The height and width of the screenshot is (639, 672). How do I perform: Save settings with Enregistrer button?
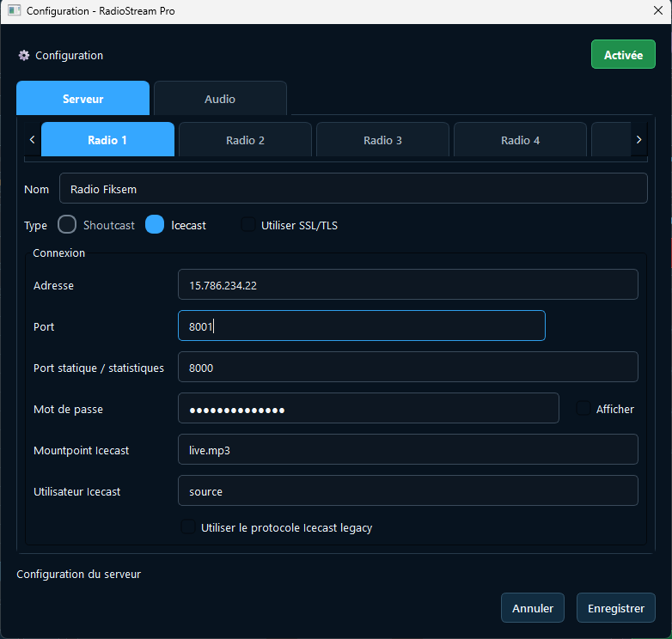pos(616,608)
